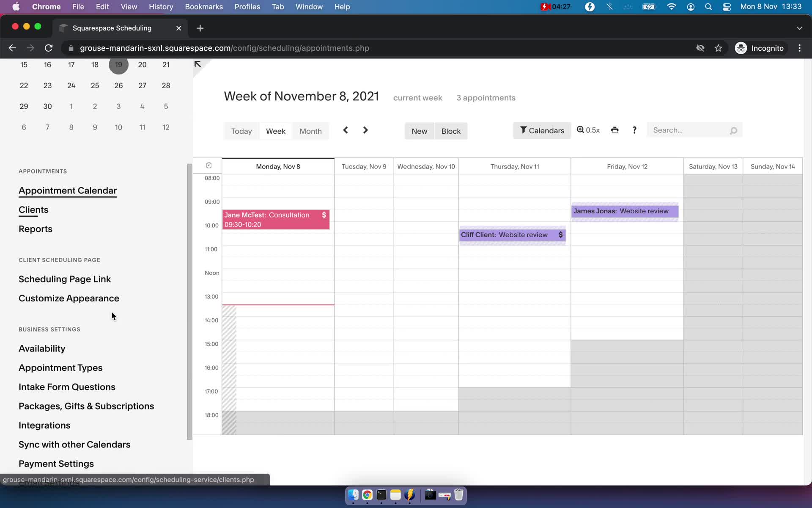Open Finder from the dock

tap(353, 495)
